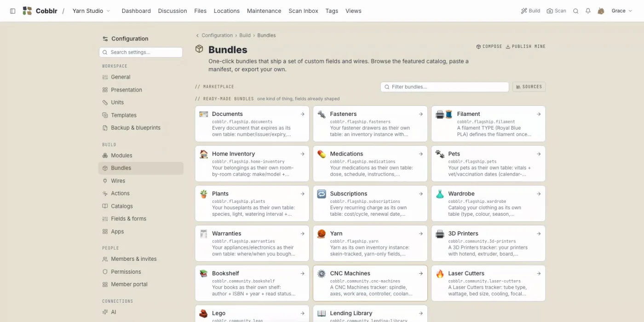This screenshot has width=644, height=322.
Task: Click the Pets paw icon
Action: (x=440, y=154)
